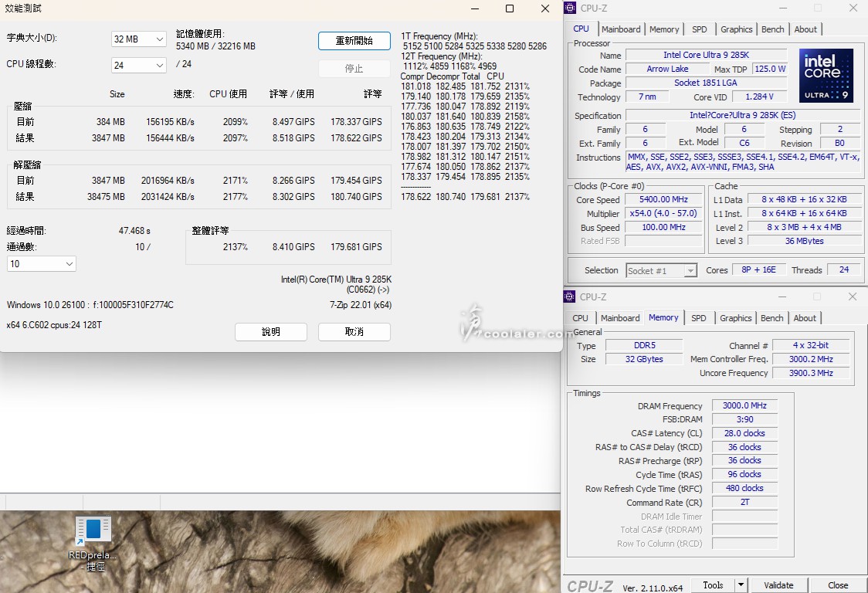Click the Level 3 cache 36 MBytes value
Image resolution: width=868 pixels, height=593 pixels.
(804, 241)
